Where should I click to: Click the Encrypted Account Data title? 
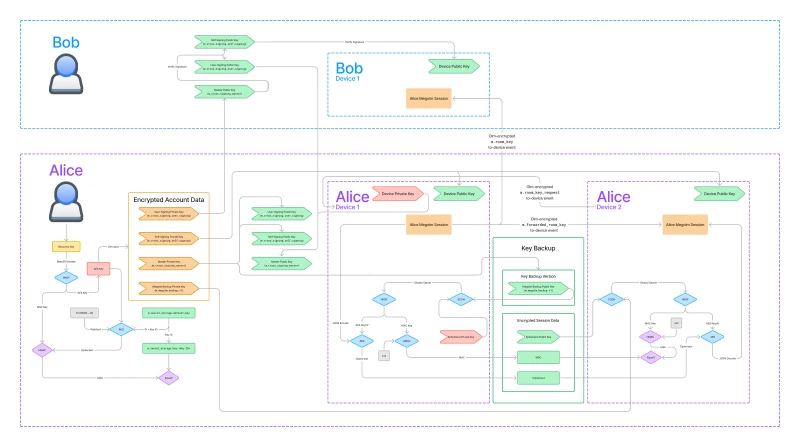(x=169, y=200)
